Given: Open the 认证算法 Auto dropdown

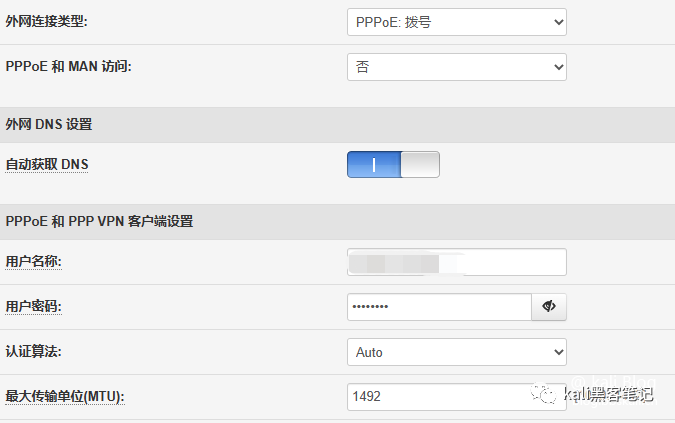Looking at the screenshot, I should 456,352.
